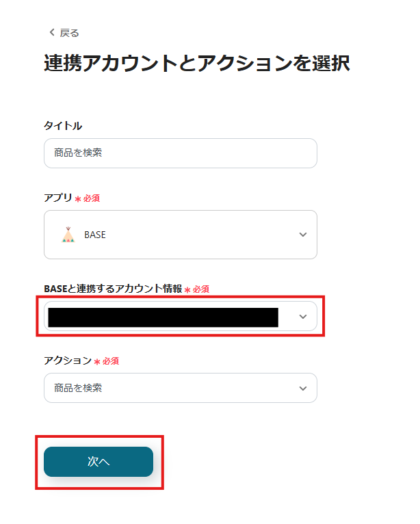This screenshot has width=420, height=524.
Task: Click the redacted BASE account field
Action: click(x=163, y=317)
